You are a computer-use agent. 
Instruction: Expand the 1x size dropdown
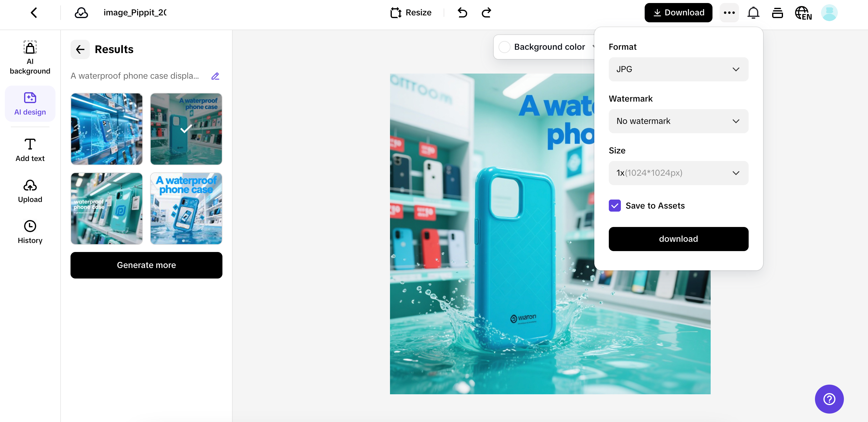tap(678, 173)
